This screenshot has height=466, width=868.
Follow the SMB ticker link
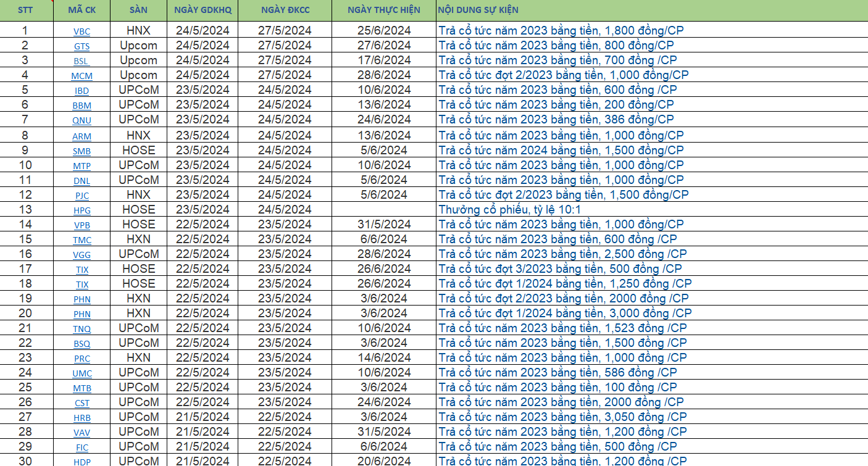[81, 151]
